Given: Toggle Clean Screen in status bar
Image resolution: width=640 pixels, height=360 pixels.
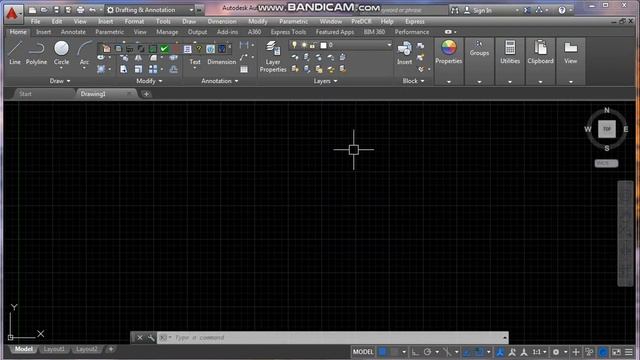Looking at the screenshot, I should tap(616, 352).
